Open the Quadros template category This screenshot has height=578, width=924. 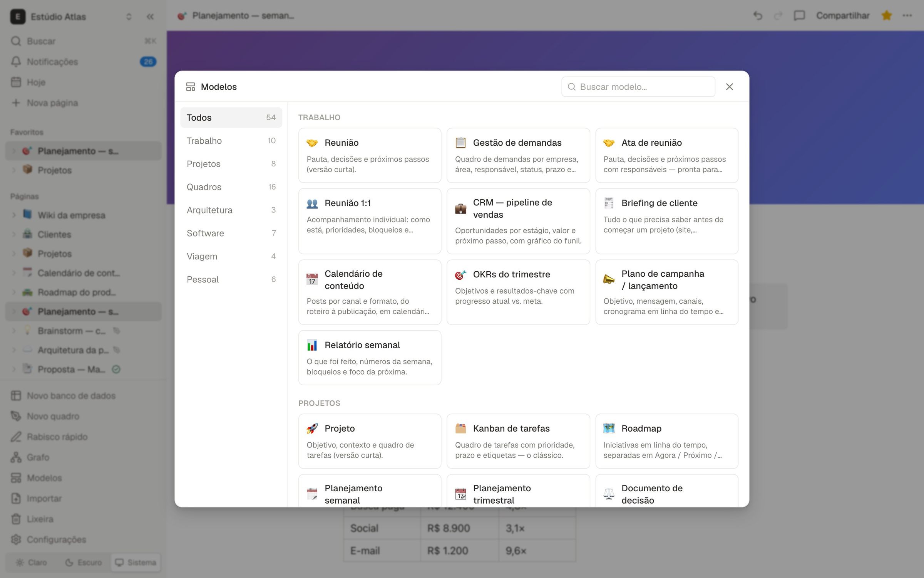point(231,187)
